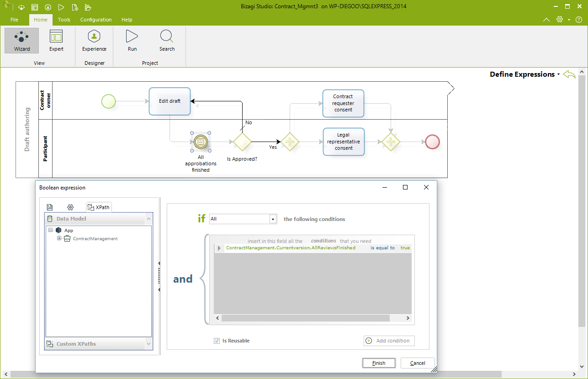Image resolution: width=588 pixels, height=379 pixels.
Task: Click the Expert view icon in title bar
Action: [35, 7]
